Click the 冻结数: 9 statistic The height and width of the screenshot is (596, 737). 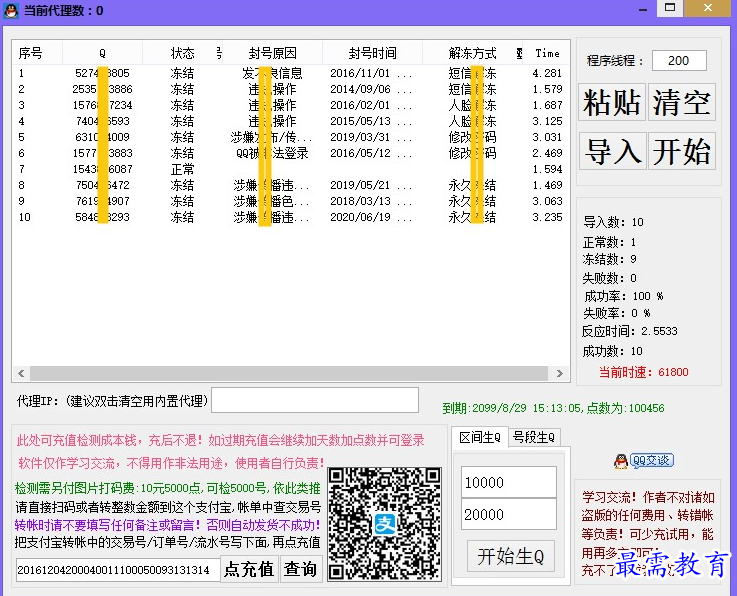click(x=610, y=259)
